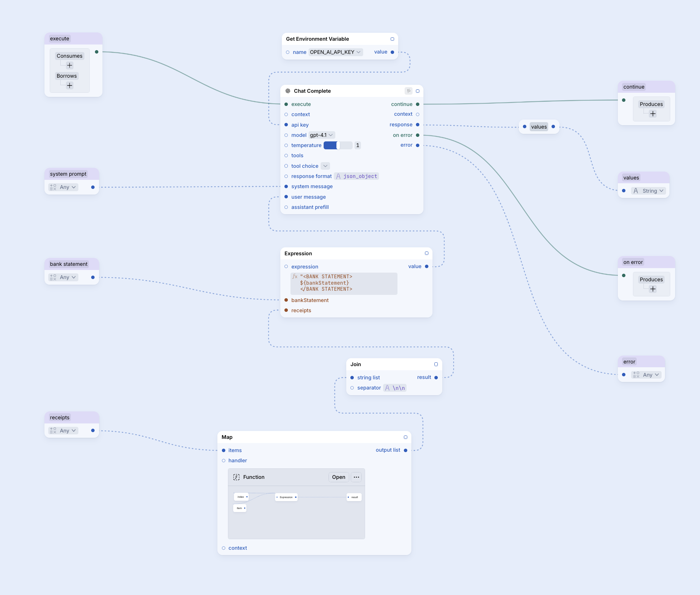Toggle the Expression node square

426,253
